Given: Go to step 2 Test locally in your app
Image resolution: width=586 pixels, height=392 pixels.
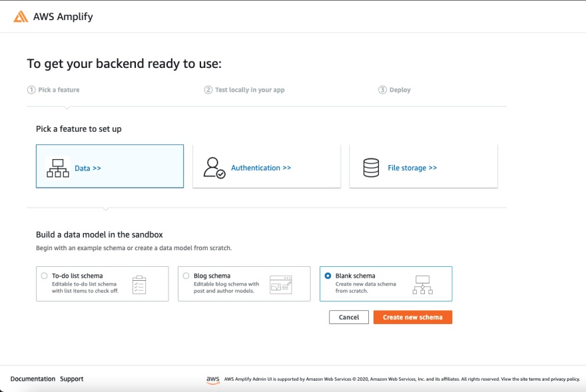Looking at the screenshot, I should tap(244, 90).
